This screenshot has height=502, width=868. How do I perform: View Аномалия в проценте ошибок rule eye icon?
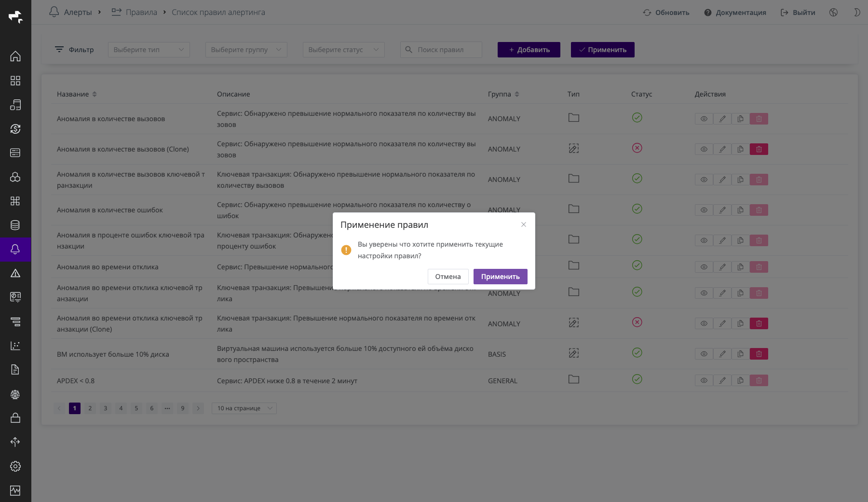click(704, 240)
